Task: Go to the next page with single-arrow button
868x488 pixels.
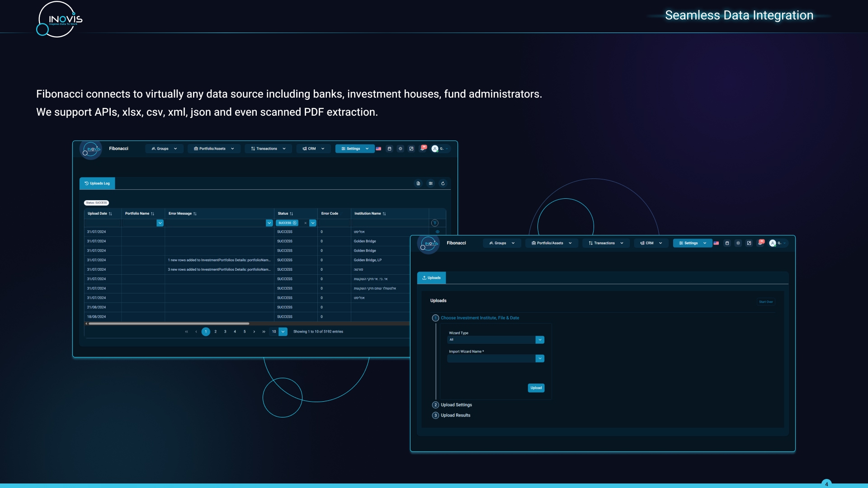Action: [x=255, y=332]
